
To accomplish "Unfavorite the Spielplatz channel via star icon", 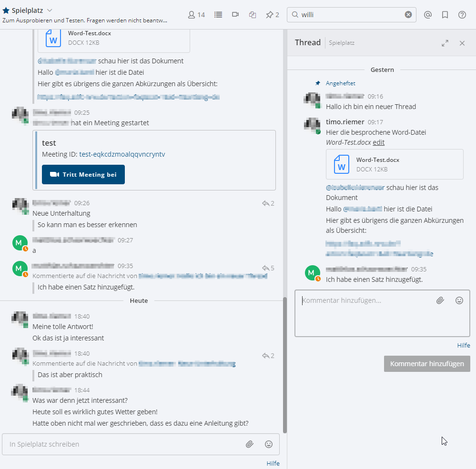I will (x=6, y=10).
